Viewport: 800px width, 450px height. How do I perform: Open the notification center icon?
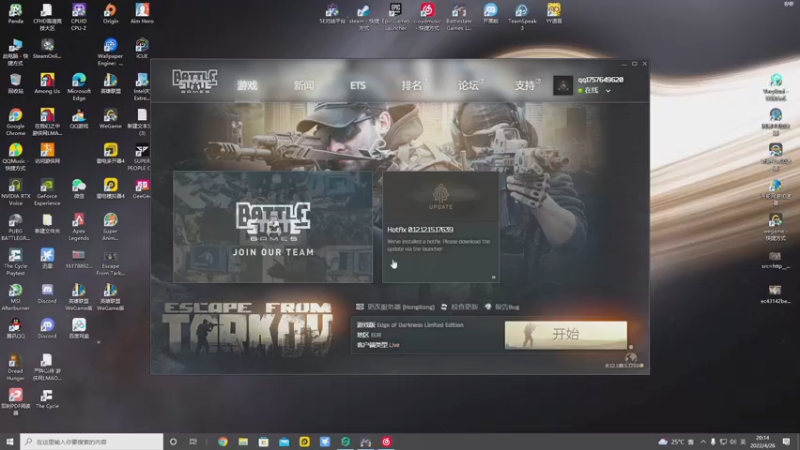[x=786, y=441]
